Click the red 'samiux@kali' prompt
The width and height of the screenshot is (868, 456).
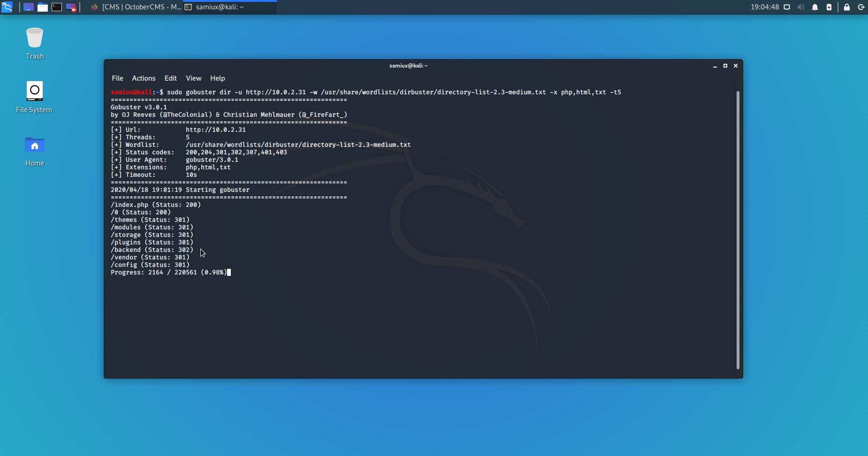131,92
